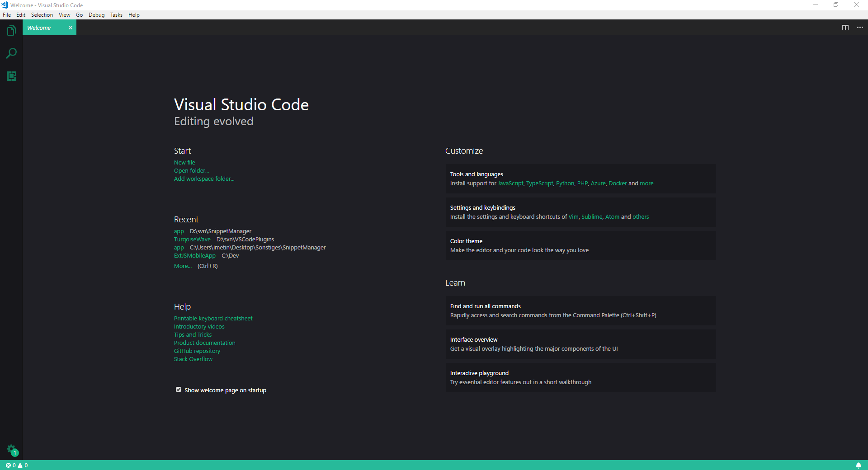Open the Tasks menu

(116, 15)
